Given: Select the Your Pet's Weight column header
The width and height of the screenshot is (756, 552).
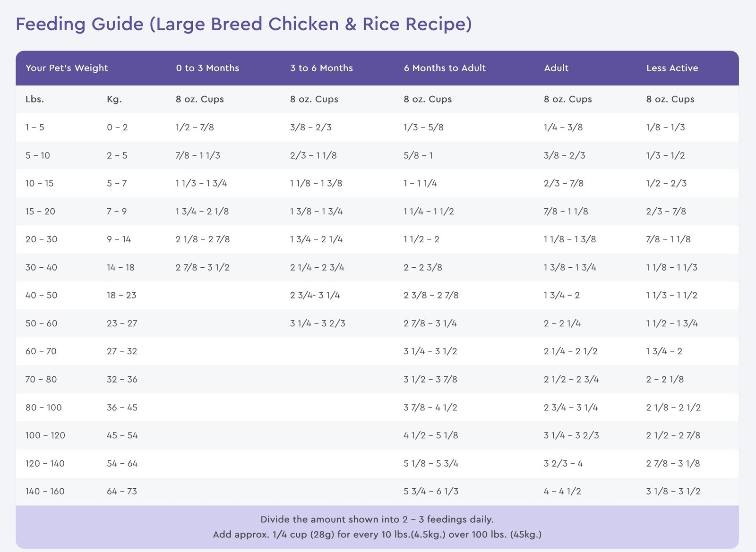Looking at the screenshot, I should [67, 68].
